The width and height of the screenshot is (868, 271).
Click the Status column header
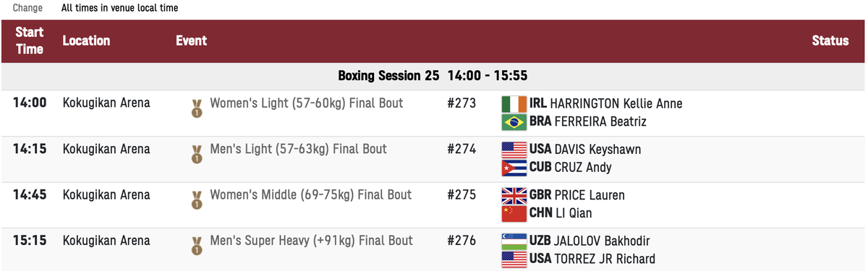coord(830,40)
